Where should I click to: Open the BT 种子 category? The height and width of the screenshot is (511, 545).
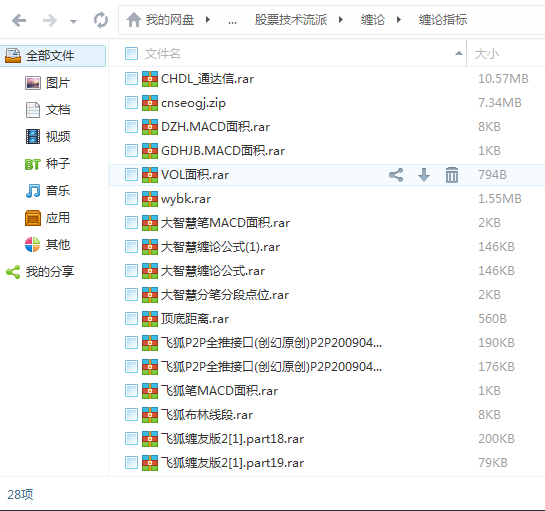point(48,164)
